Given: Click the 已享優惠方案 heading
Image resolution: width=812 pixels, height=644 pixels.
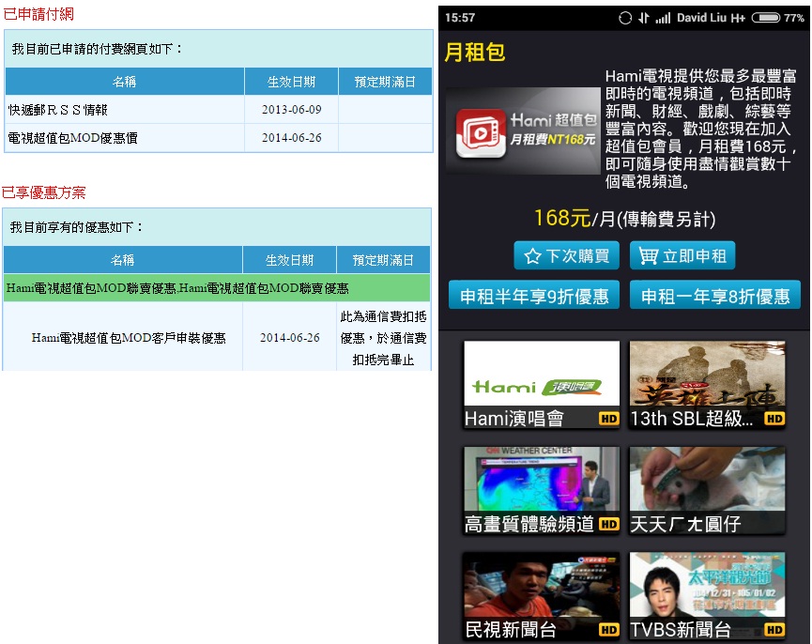Looking at the screenshot, I should (43, 192).
